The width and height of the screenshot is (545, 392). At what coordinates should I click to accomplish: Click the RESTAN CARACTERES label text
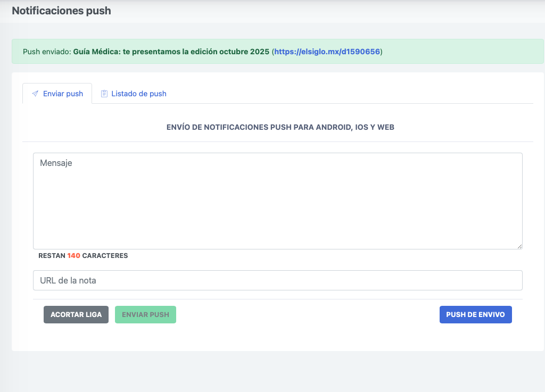(x=52, y=256)
